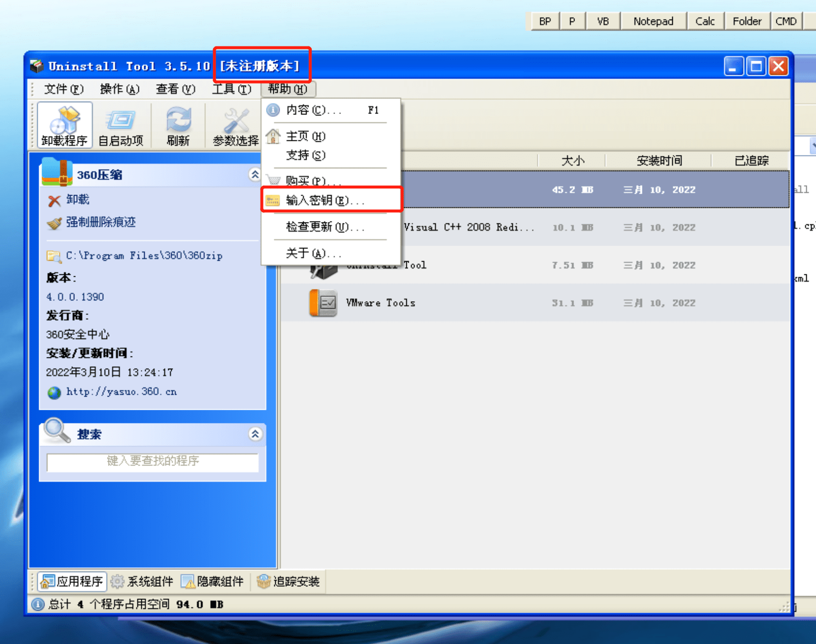Launch Calc from desktop toolbar

pos(705,22)
